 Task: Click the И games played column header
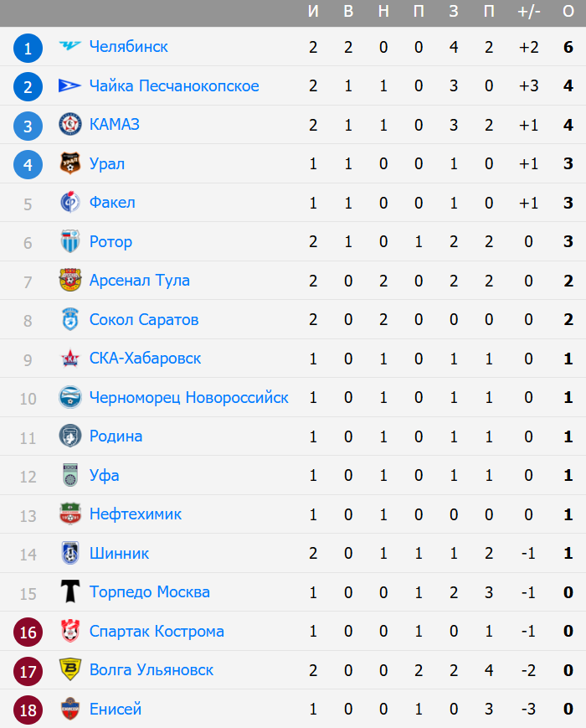[313, 12]
